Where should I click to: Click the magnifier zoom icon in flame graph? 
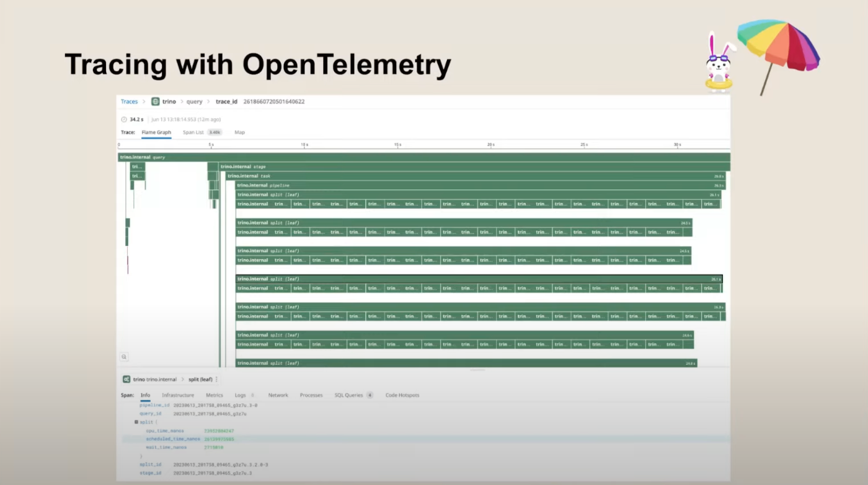click(124, 357)
